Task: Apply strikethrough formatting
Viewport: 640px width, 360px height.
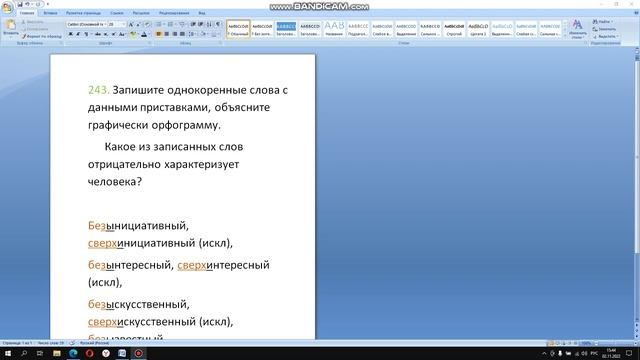Action: (98, 34)
